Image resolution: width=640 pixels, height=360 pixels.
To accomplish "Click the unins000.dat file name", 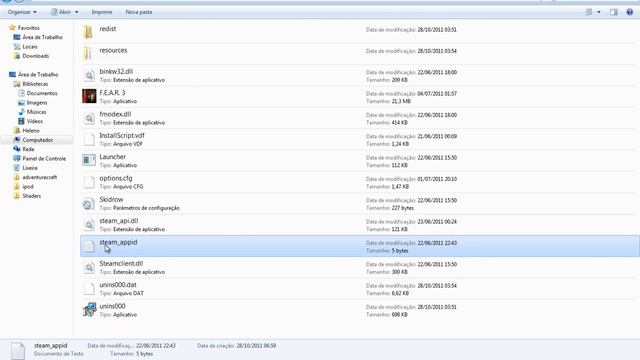I will click(x=118, y=285).
